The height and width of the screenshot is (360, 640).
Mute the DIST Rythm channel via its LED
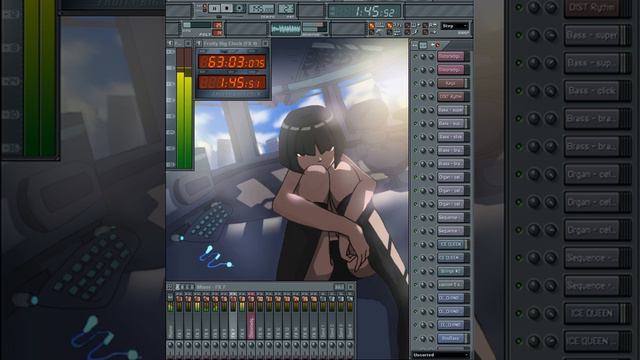(416, 97)
